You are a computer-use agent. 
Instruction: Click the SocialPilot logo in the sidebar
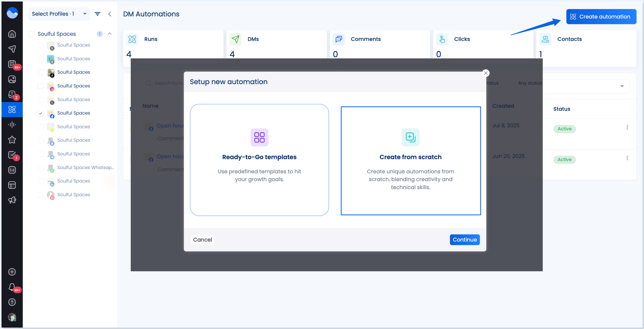click(12, 13)
